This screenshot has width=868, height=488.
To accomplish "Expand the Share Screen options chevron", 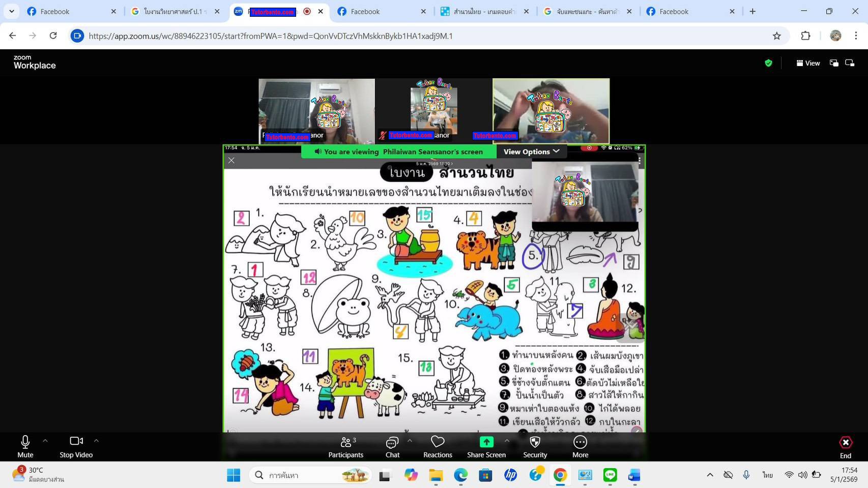I will pos(507,441).
